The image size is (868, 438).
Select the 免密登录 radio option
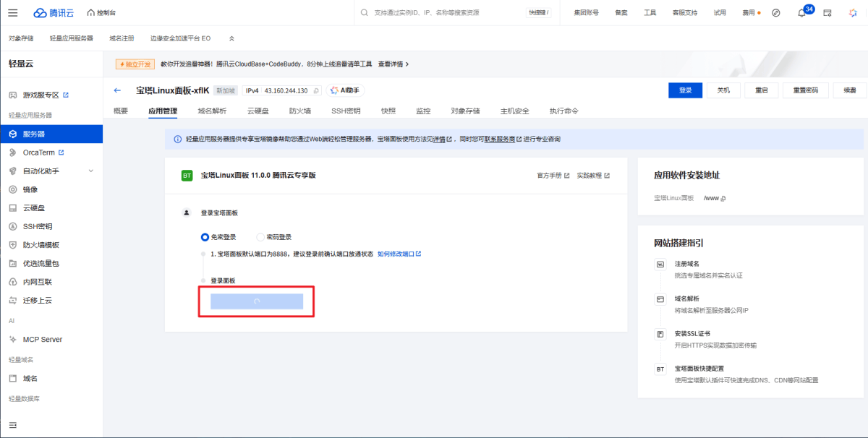(205, 237)
